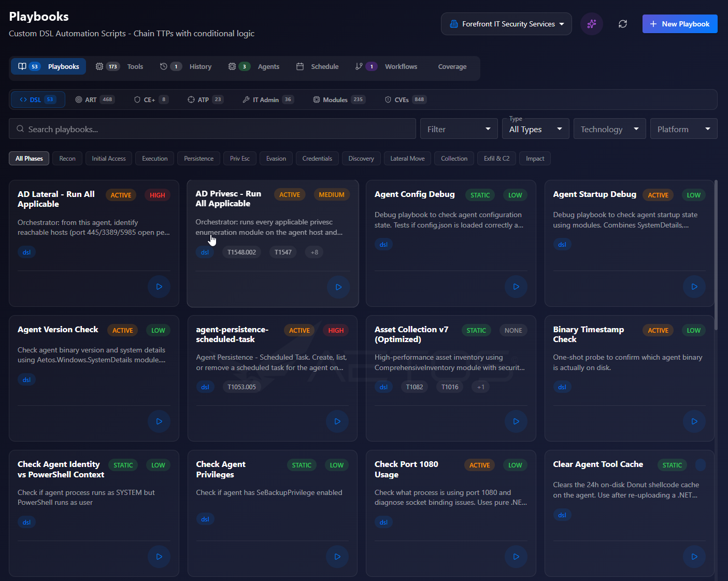Select the Modules category tab

(339, 100)
